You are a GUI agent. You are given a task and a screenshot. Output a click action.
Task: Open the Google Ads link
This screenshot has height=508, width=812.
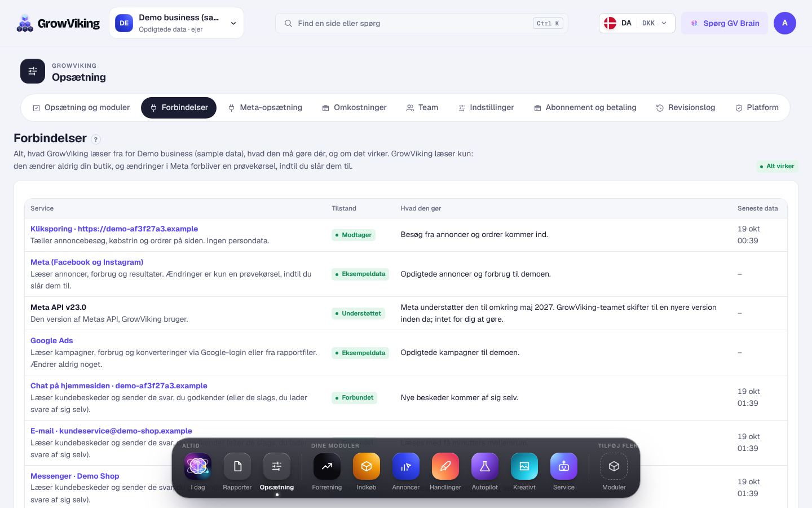pos(52,340)
